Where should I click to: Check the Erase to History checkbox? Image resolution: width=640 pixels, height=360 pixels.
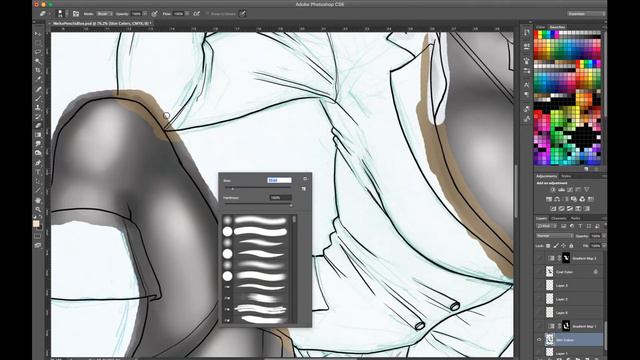point(207,14)
